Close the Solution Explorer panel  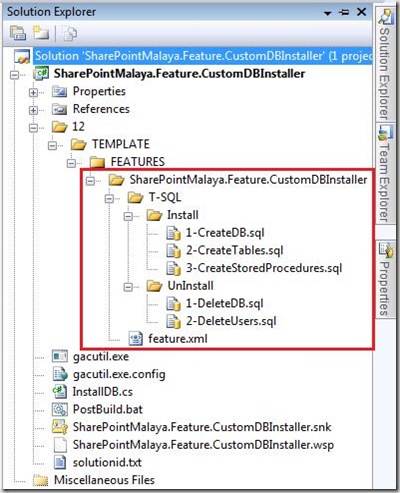pyautogui.click(x=361, y=12)
